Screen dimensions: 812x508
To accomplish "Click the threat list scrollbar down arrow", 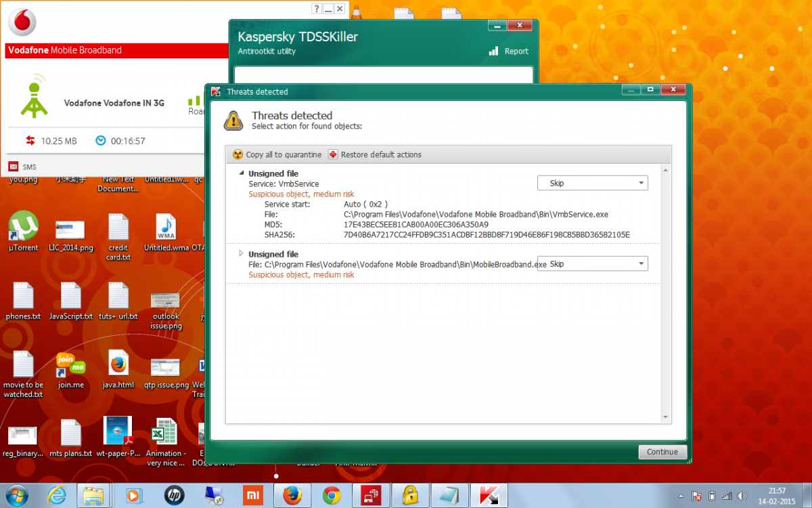I will click(x=666, y=417).
